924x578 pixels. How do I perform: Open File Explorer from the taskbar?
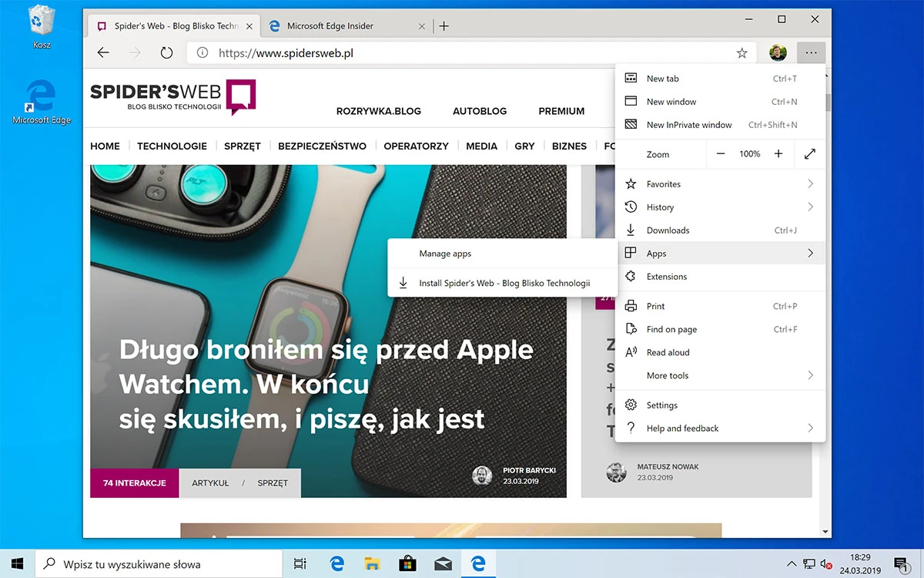(x=372, y=564)
